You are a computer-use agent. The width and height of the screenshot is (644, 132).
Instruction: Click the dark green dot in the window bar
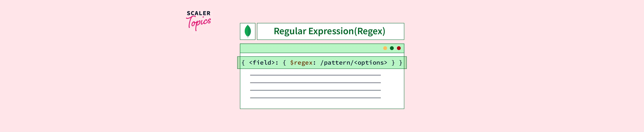[x=392, y=48]
